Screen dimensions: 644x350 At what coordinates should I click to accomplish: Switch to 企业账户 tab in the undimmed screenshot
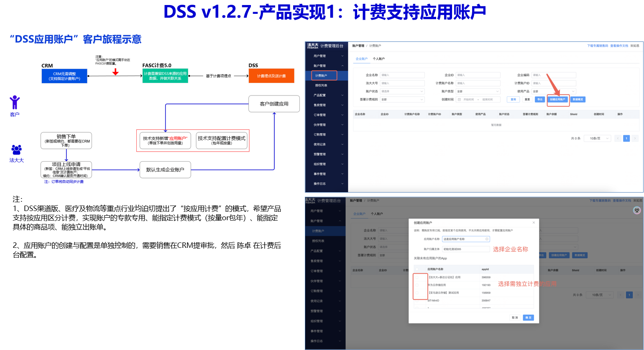point(361,59)
